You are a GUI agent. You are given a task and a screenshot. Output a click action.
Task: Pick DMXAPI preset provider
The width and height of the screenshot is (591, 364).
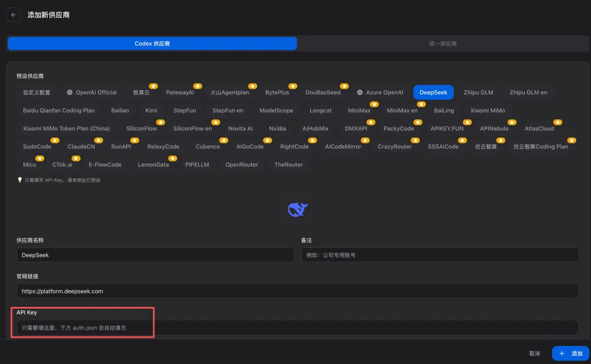356,129
